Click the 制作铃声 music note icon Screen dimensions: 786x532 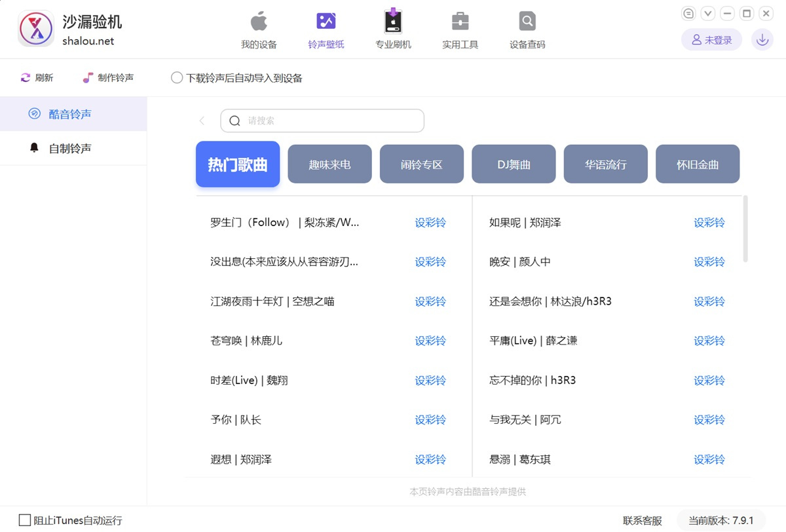(x=88, y=78)
